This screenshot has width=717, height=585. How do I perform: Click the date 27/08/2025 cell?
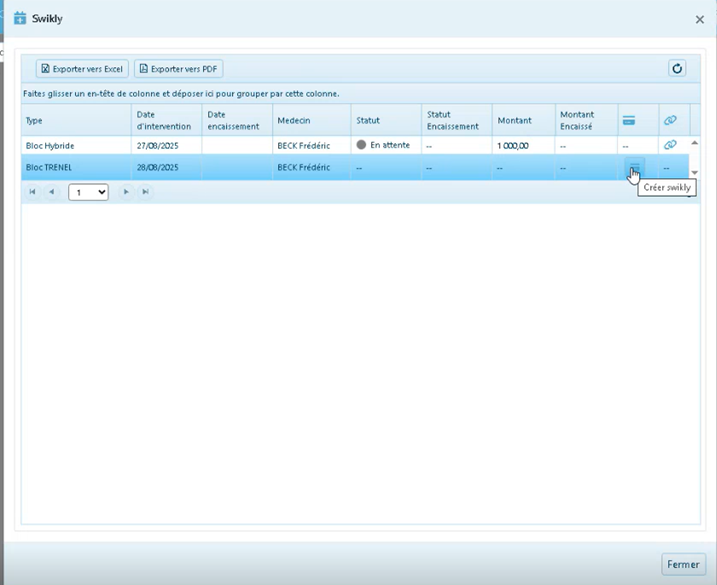(x=166, y=145)
